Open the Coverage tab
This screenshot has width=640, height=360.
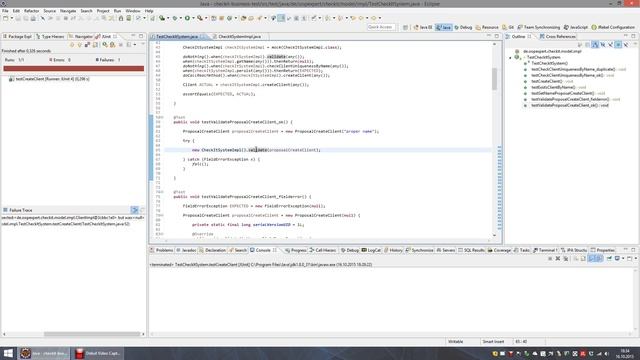point(499,250)
